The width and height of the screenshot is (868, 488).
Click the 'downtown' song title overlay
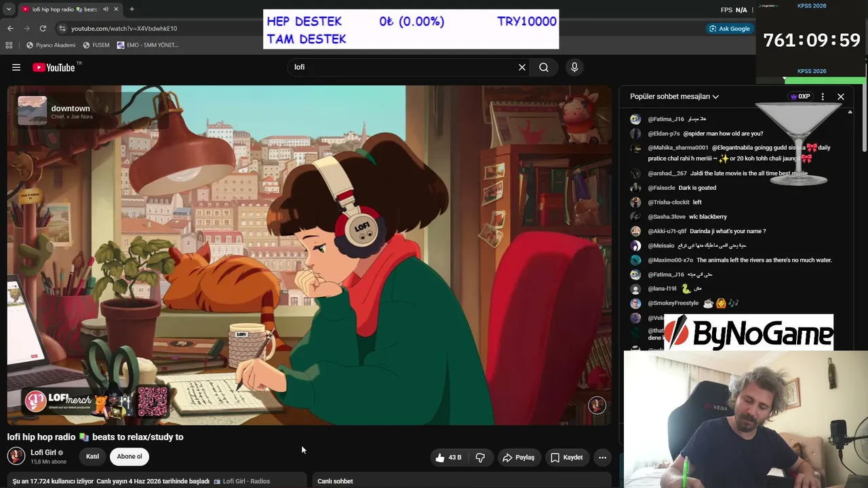click(x=71, y=108)
